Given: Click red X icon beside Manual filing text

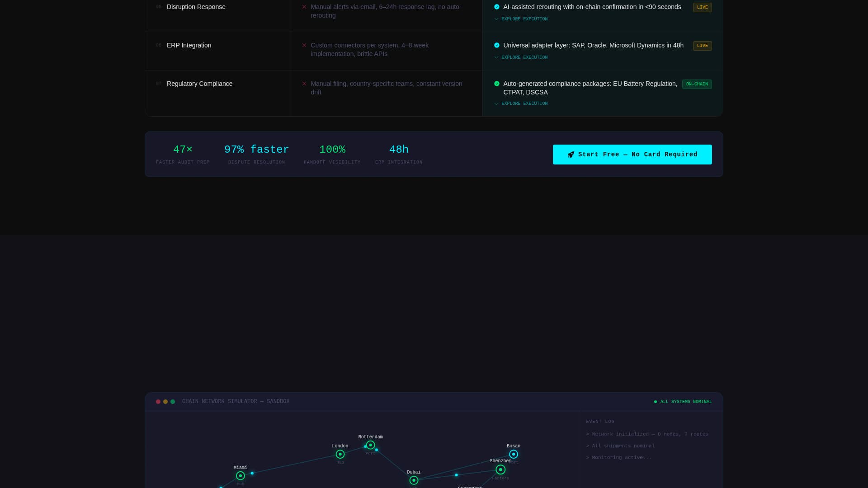Looking at the screenshot, I should [x=304, y=84].
